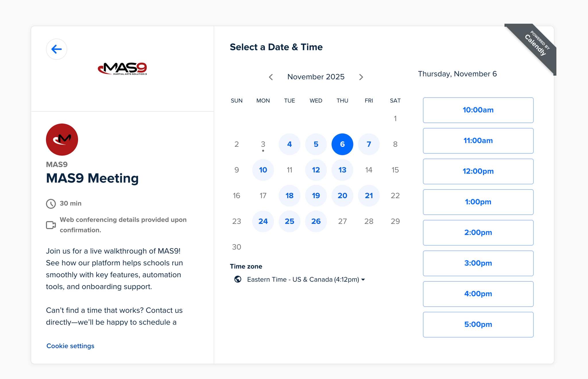The image size is (588, 379).
Task: Click the globe icon next to Eastern Time
Action: pyautogui.click(x=238, y=279)
